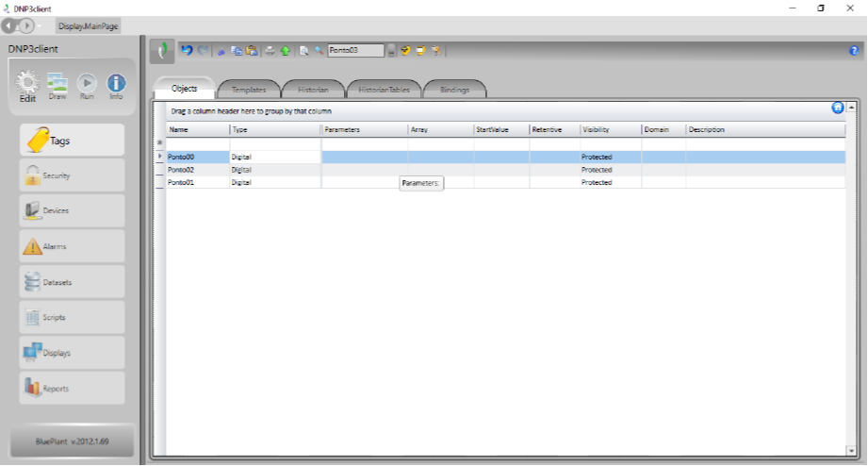
Task: Switch to the Templates tab
Action: coord(249,90)
